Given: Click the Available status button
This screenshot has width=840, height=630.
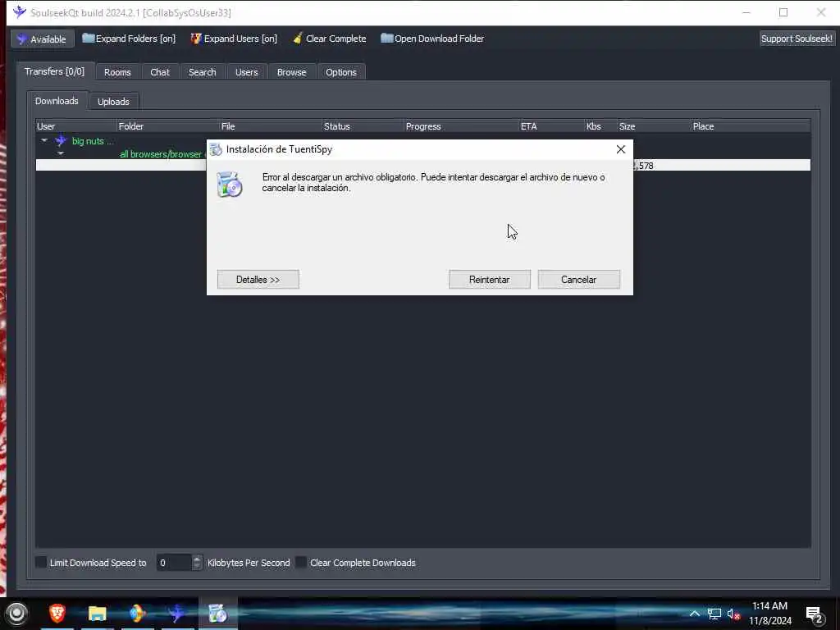Looking at the screenshot, I should tap(42, 39).
